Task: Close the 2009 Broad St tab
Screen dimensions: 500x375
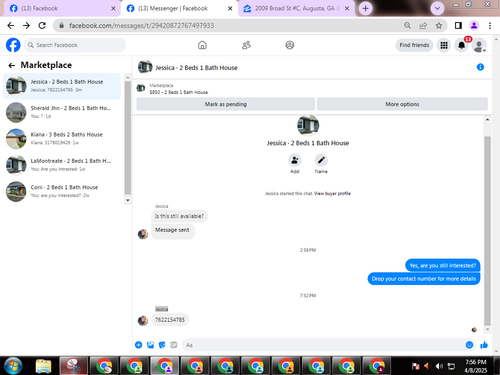Action: [347, 8]
